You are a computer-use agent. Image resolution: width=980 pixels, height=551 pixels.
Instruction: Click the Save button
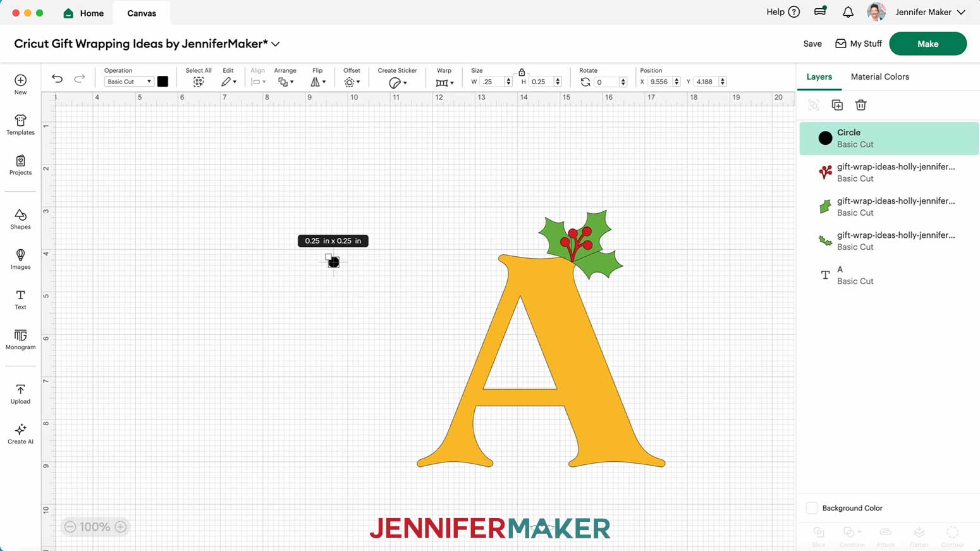pos(812,44)
